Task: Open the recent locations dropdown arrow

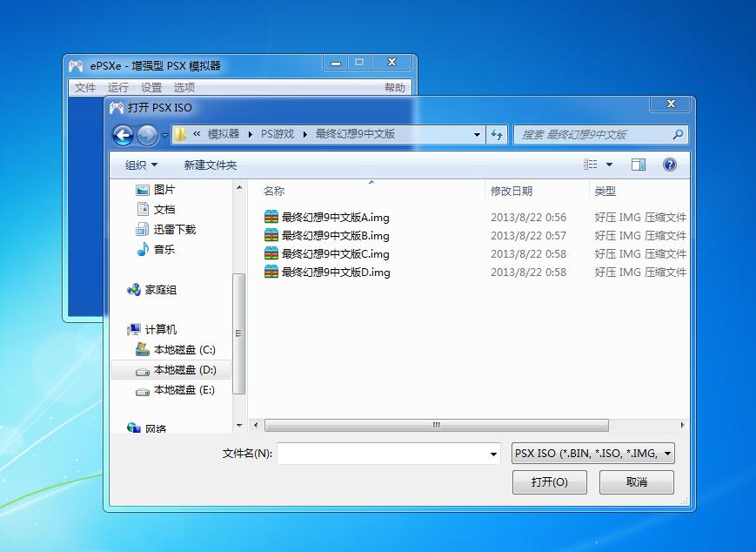Action: (164, 136)
